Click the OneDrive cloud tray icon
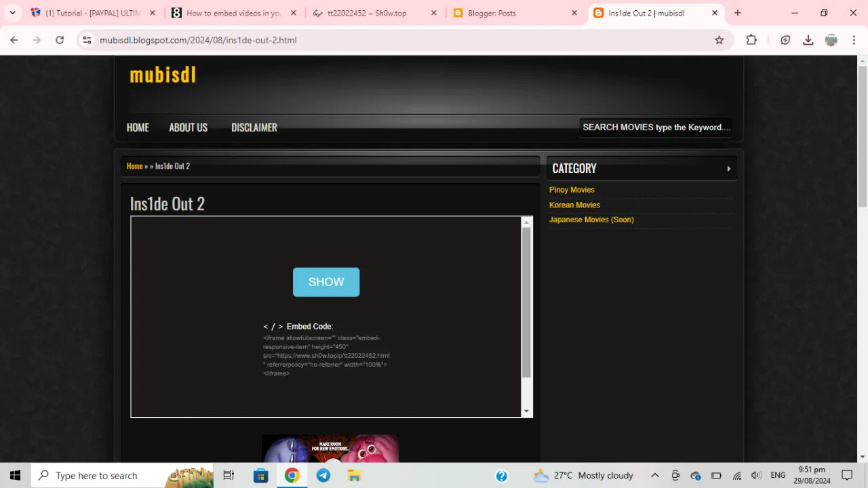Viewport: 868px width, 488px height. coord(696,476)
